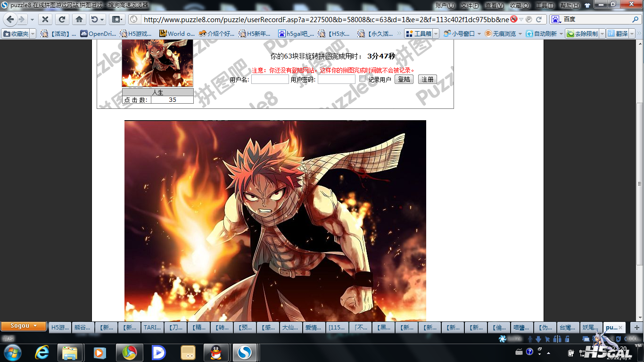
Task: Click the 去除限制 remove restrictions button
Action: coord(582,33)
